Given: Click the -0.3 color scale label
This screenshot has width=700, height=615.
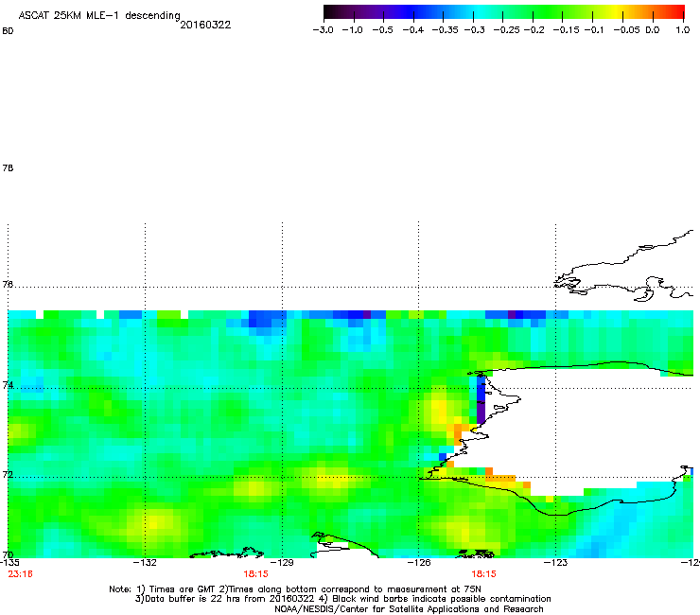Looking at the screenshot, I should coord(474,30).
